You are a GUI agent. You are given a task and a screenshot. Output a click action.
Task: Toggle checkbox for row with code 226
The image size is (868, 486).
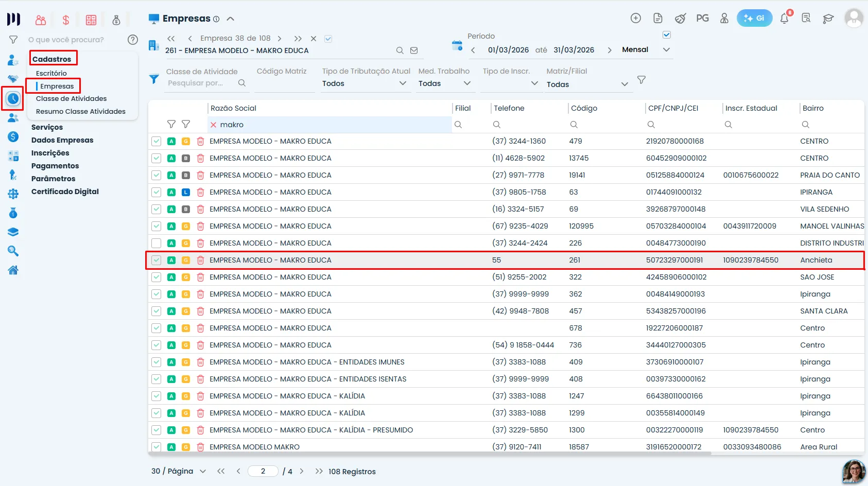pos(157,243)
